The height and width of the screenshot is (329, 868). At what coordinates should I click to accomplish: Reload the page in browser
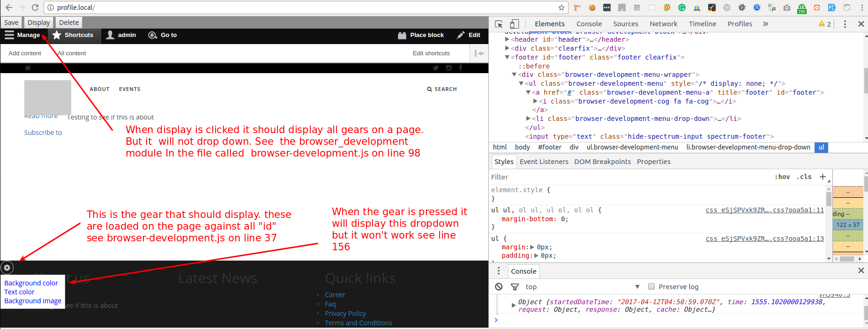pyautogui.click(x=35, y=7)
